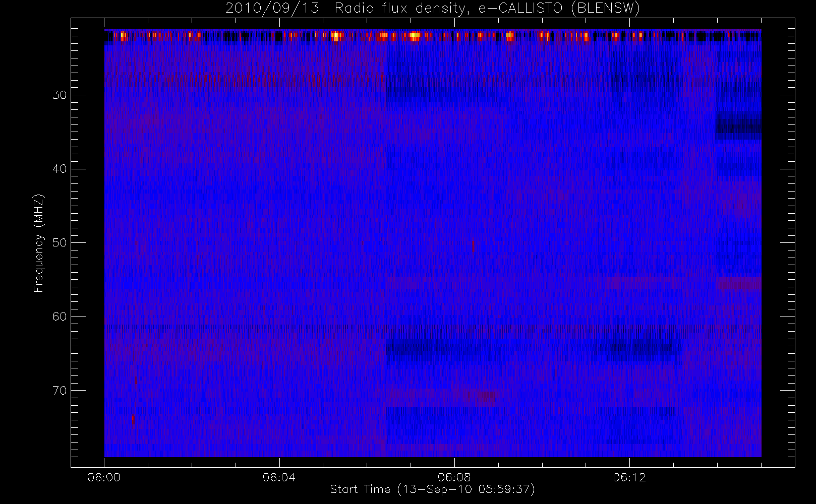Click the 40 frequency tick label
The width and height of the screenshot is (816, 504).
tap(60, 169)
